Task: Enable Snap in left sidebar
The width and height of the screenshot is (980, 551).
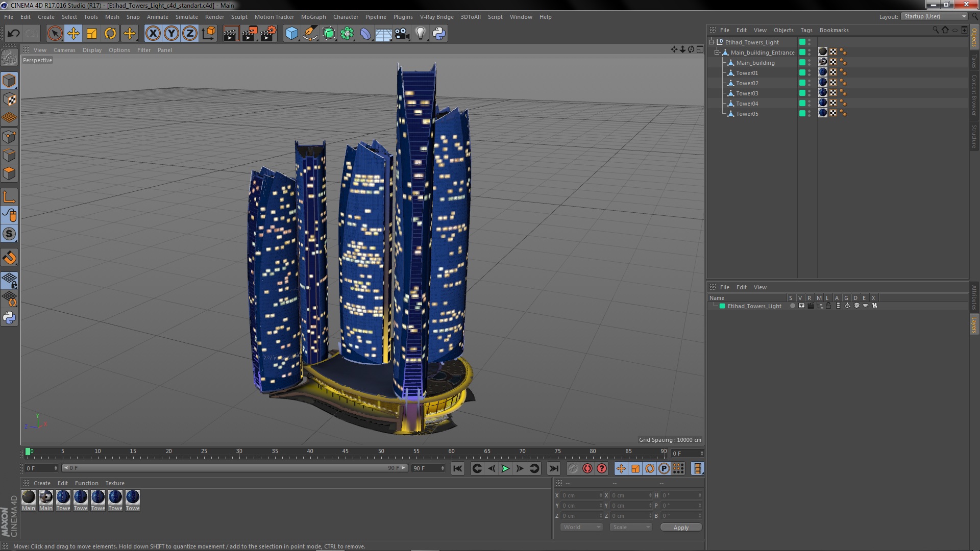Action: tap(9, 234)
